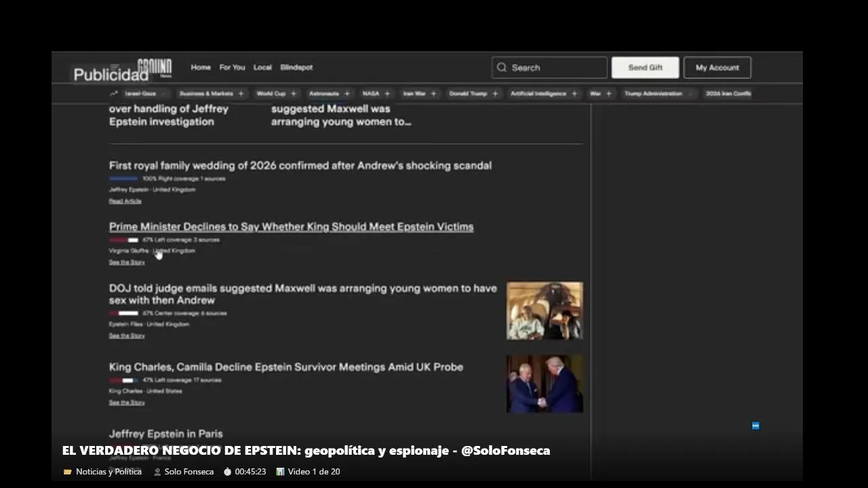Click the trending arrow icon in topic bar
The image size is (868, 488).
pos(114,94)
